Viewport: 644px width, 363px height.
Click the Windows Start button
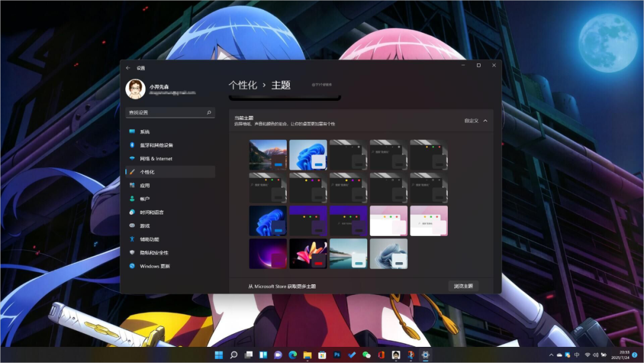pos(219,355)
